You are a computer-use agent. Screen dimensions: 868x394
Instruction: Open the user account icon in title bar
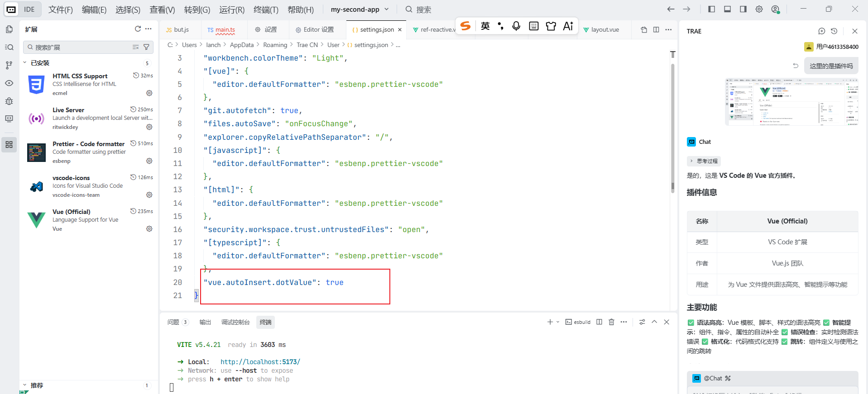[776, 9]
